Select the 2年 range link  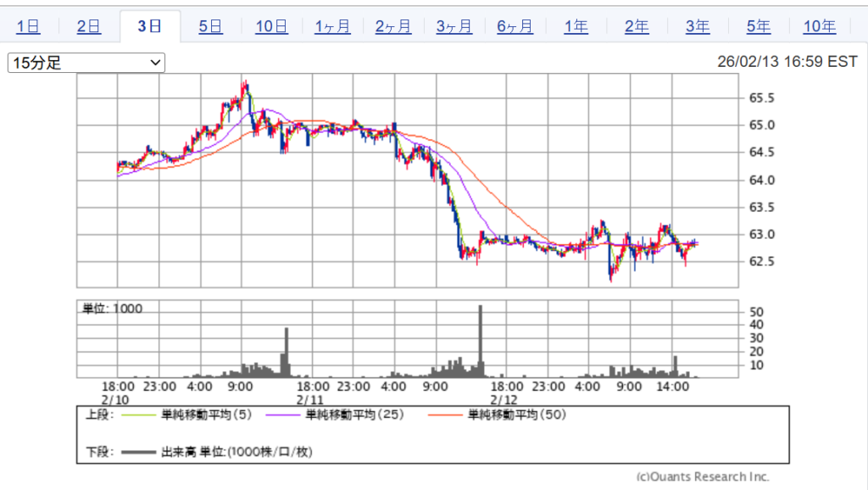(637, 26)
